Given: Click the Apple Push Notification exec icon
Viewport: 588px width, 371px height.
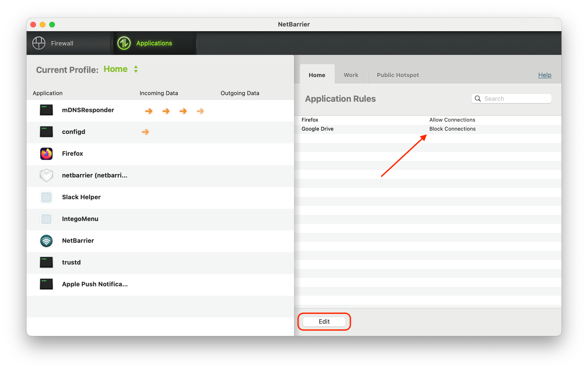Looking at the screenshot, I should tap(46, 284).
